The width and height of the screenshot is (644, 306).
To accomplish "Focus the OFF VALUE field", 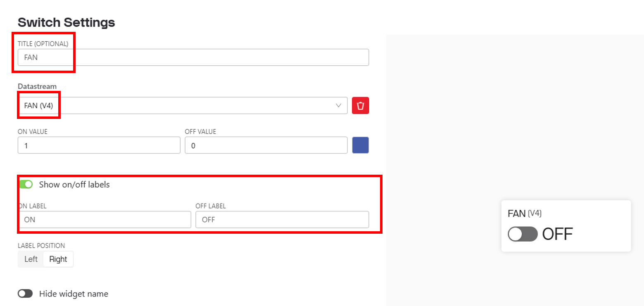I will (266, 145).
